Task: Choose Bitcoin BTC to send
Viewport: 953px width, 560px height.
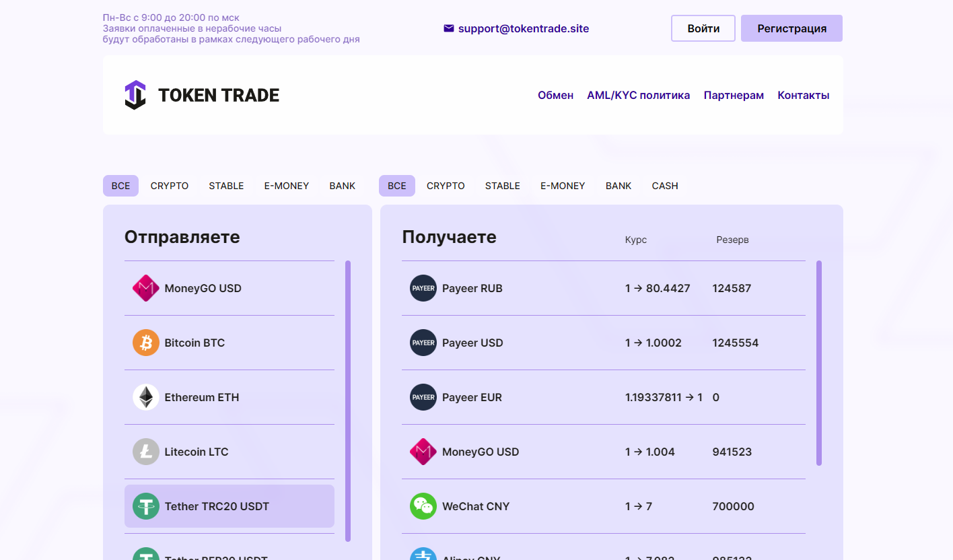Action: pyautogui.click(x=230, y=343)
